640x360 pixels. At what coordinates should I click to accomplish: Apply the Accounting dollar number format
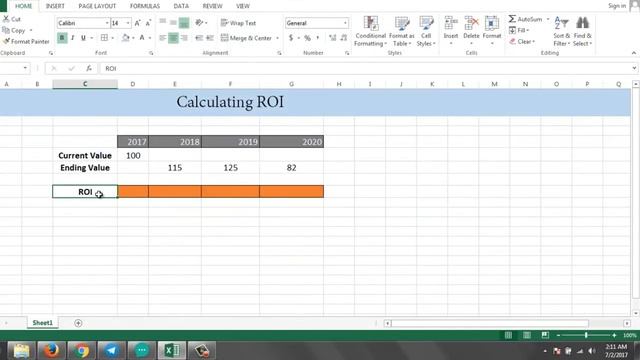click(x=291, y=38)
